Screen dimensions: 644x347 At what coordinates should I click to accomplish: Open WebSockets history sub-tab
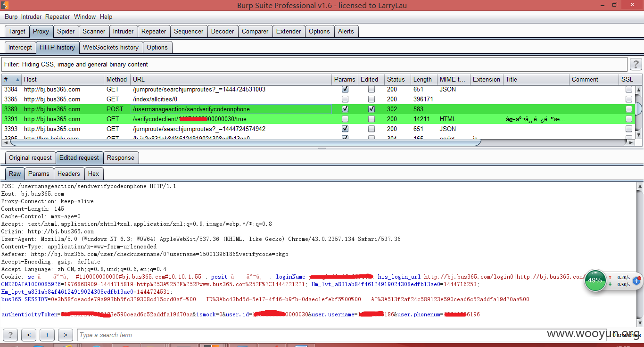[111, 47]
